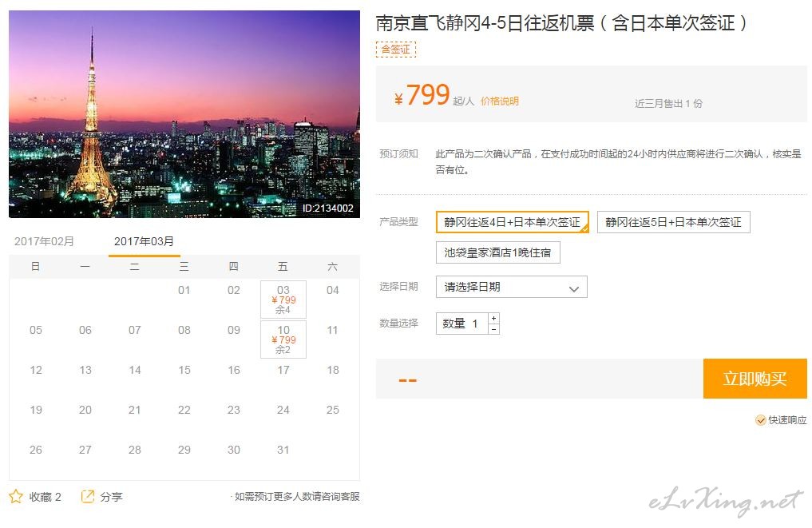
Task: Switch to the 2017年03月 calendar tab
Action: 144,241
